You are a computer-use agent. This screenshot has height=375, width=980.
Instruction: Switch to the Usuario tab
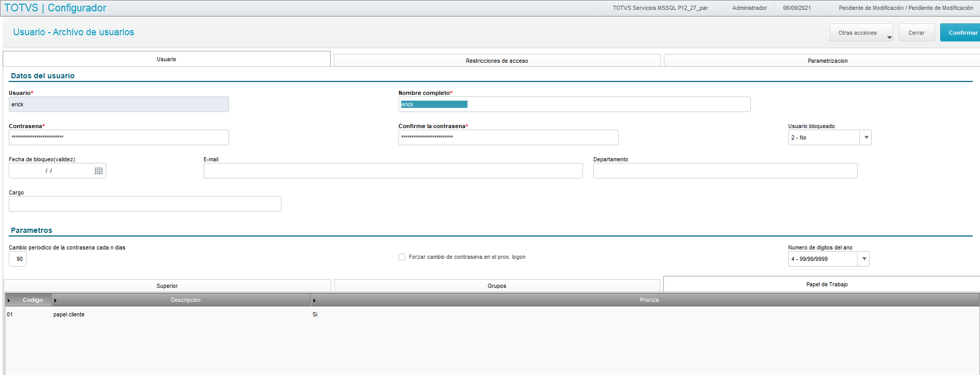point(166,59)
